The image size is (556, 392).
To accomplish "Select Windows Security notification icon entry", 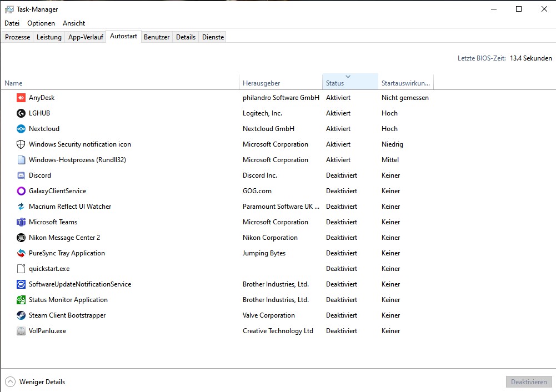I will pyautogui.click(x=80, y=144).
